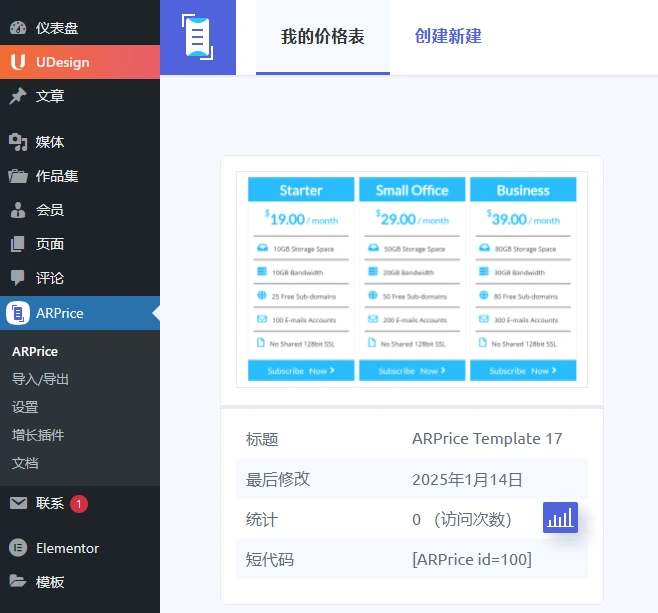658x613 pixels.
Task: Click the title ARPrice Template 17
Action: (x=487, y=439)
